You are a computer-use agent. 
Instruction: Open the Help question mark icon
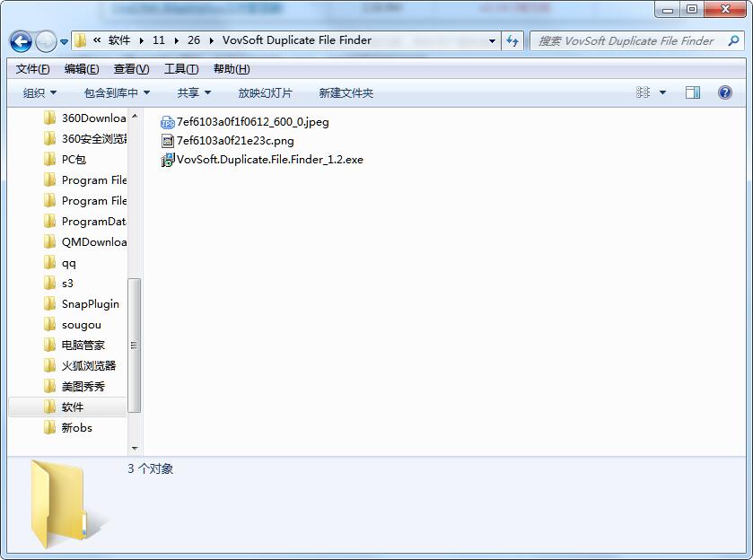[725, 92]
